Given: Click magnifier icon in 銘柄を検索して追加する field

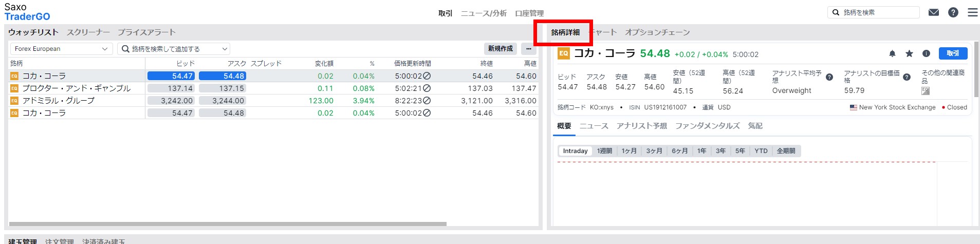Looking at the screenshot, I should [x=125, y=49].
